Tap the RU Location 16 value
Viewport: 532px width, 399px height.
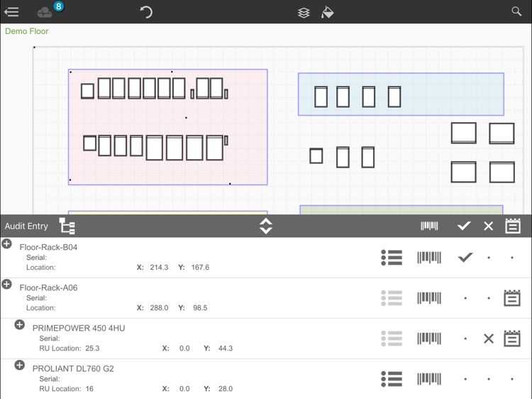[89, 388]
